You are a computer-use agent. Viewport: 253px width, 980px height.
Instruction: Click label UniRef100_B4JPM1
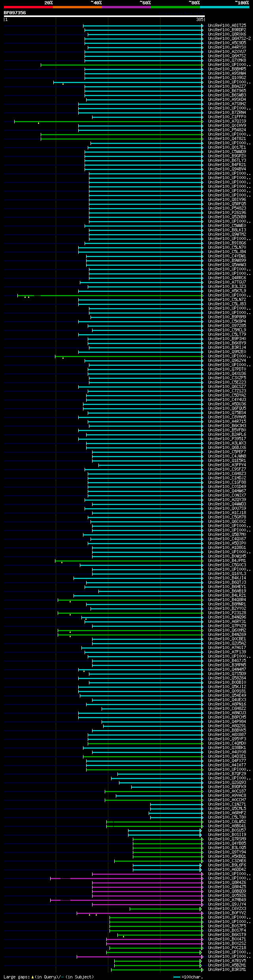pos(227,560)
